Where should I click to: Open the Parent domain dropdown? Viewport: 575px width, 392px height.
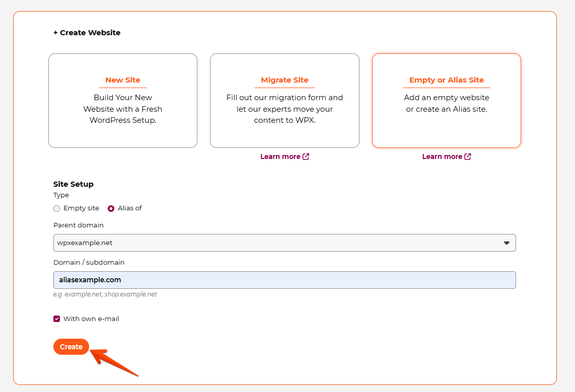[284, 243]
